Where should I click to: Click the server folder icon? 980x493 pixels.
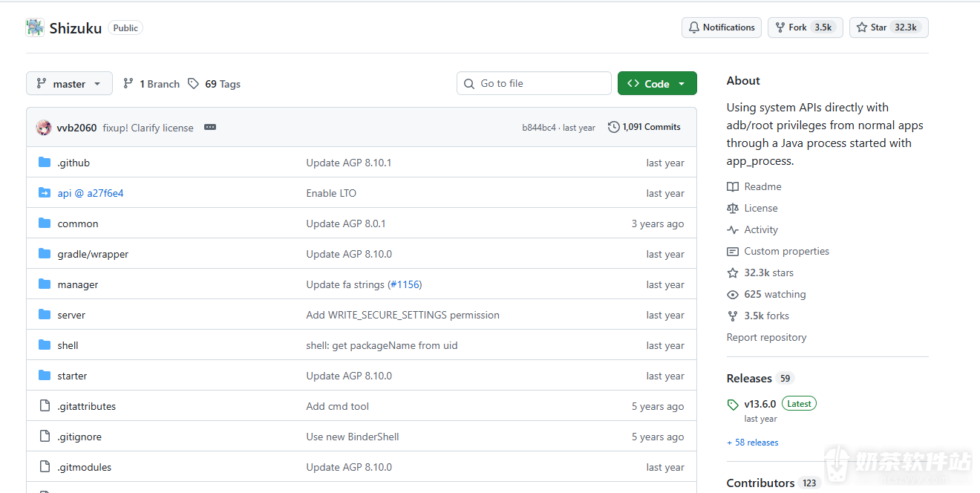45,315
